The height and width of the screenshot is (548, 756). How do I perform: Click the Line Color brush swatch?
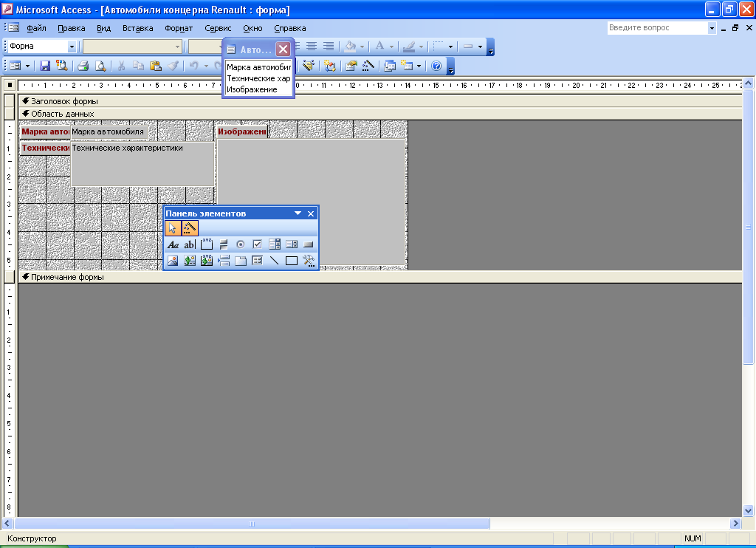point(409,47)
